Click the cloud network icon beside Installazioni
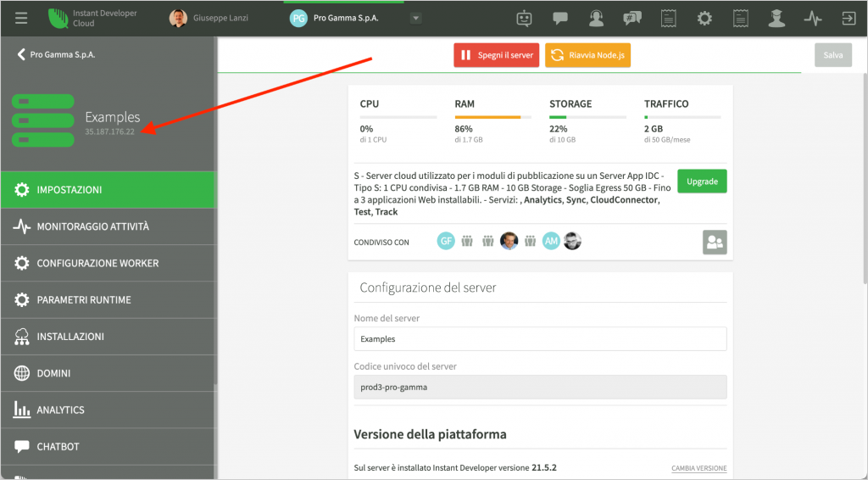Viewport: 868px width, 480px height. point(21,337)
